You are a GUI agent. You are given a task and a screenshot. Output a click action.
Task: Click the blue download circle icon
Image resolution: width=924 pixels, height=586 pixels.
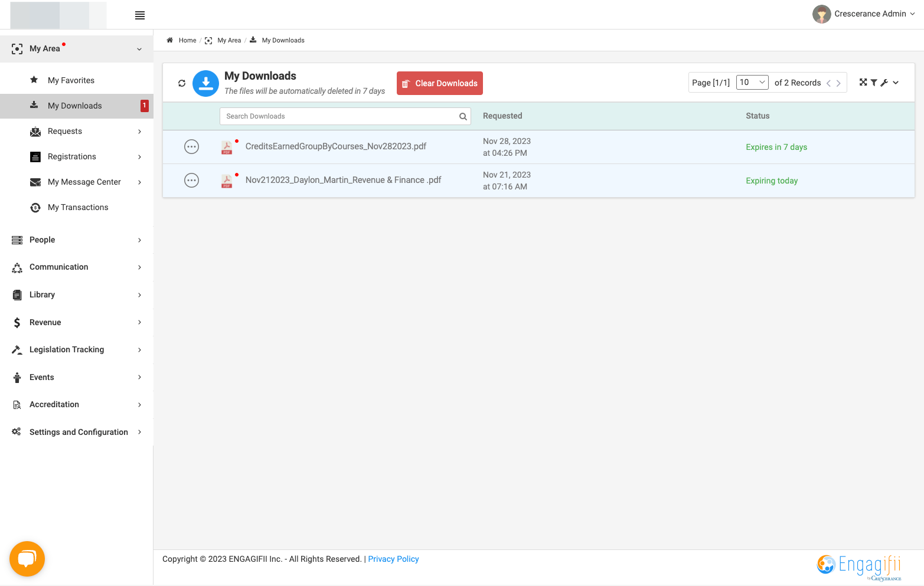tap(205, 83)
